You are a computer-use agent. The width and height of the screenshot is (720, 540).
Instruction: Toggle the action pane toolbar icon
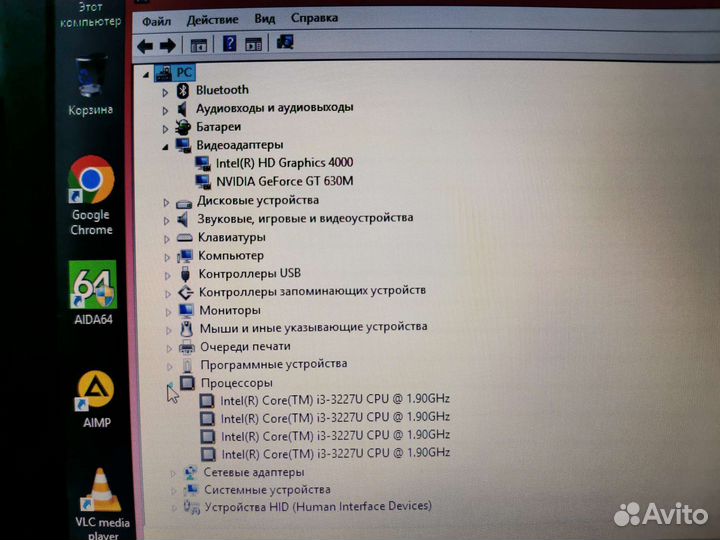(253, 44)
